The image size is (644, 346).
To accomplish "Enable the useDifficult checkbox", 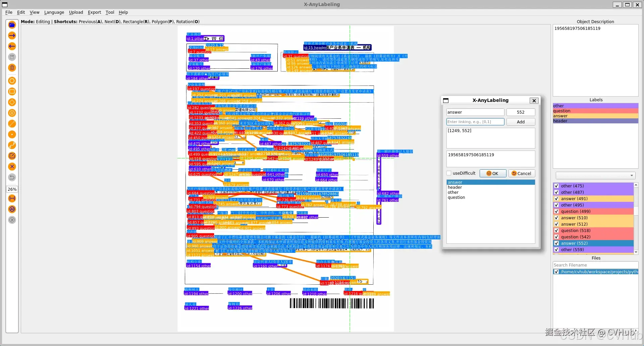I will pos(449,173).
